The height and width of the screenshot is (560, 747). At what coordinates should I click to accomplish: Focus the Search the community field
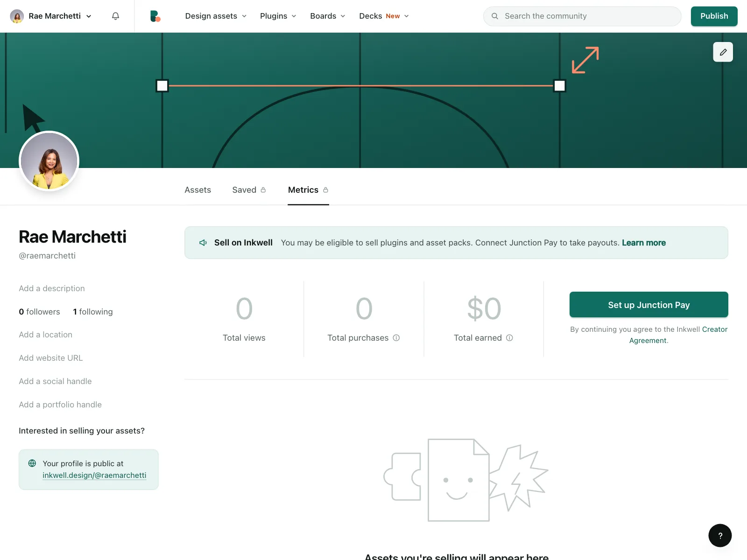pos(582,16)
